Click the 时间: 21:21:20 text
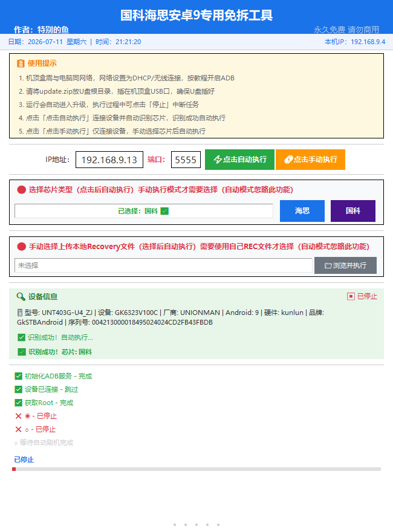 click(x=118, y=42)
